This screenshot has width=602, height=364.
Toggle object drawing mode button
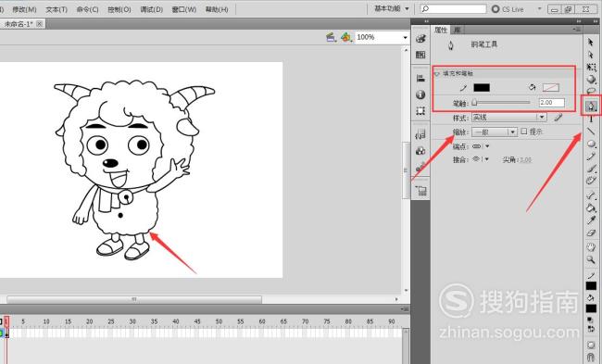[x=591, y=345]
